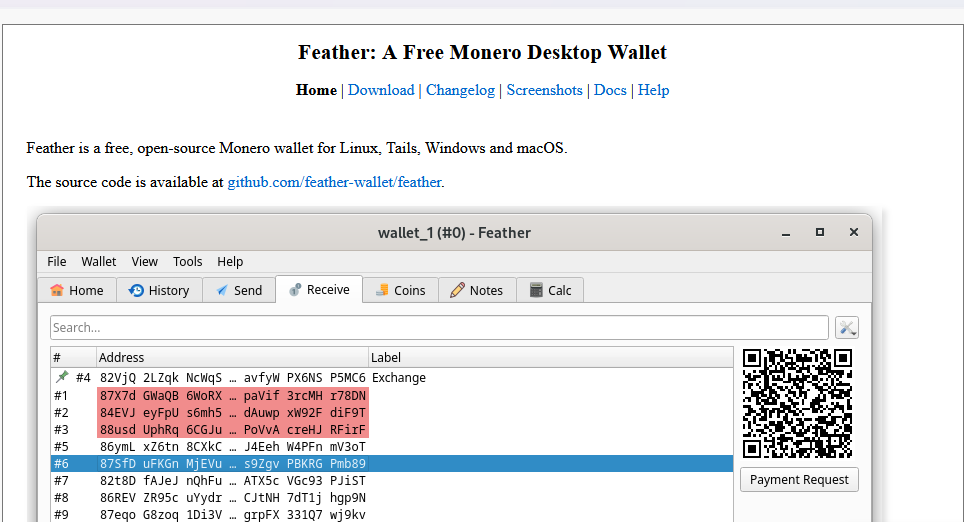Close the Feather wallet window
The width and height of the screenshot is (964, 522).
coord(853,232)
